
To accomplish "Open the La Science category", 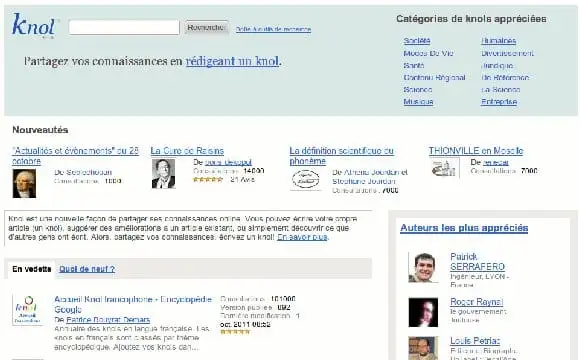I will [500, 90].
